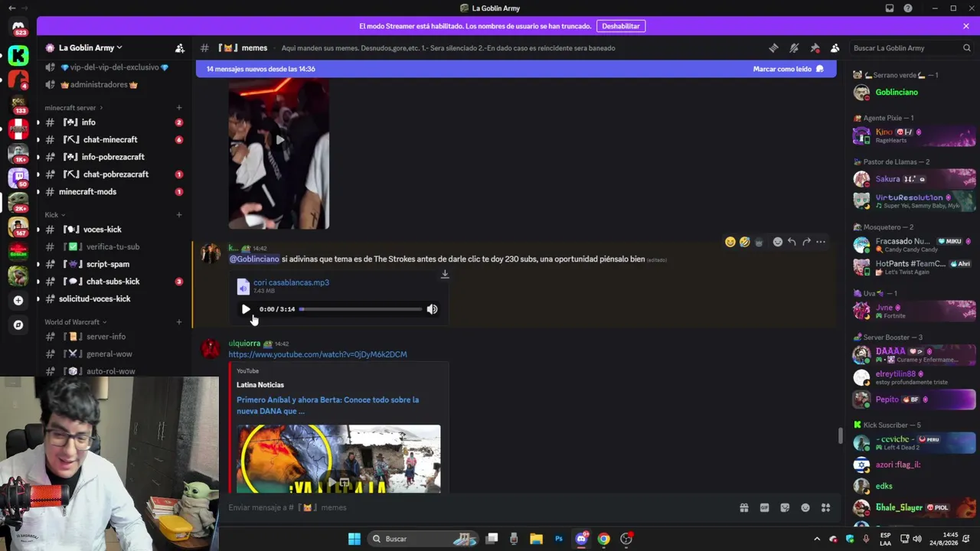The width and height of the screenshot is (980, 551).
Task: Open the sticker picker
Action: [x=785, y=507]
